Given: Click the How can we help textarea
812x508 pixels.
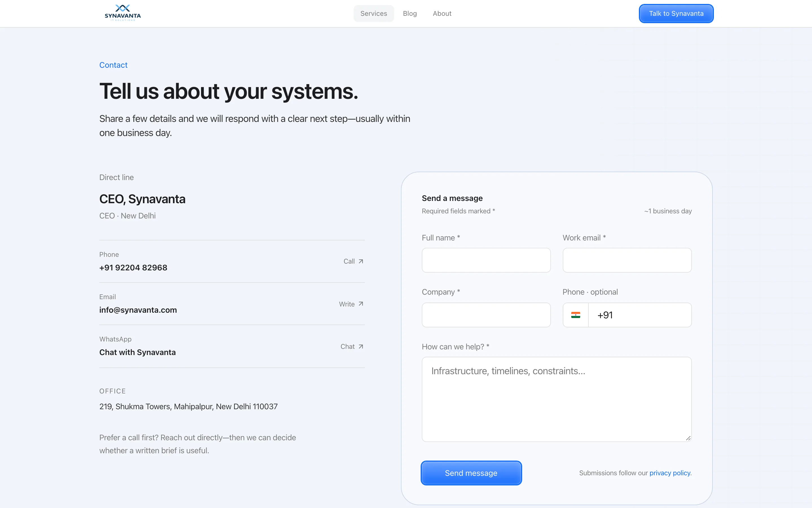Looking at the screenshot, I should (556, 399).
